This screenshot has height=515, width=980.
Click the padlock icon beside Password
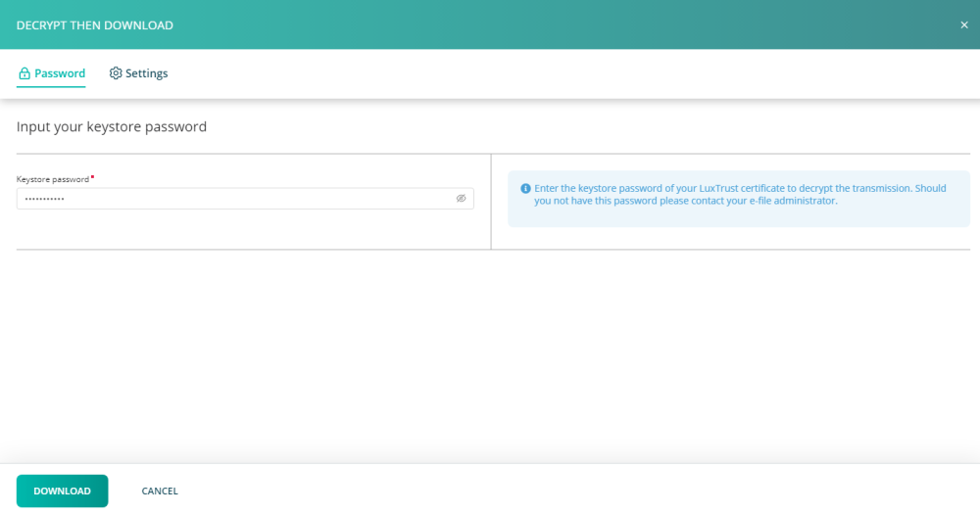tap(24, 73)
